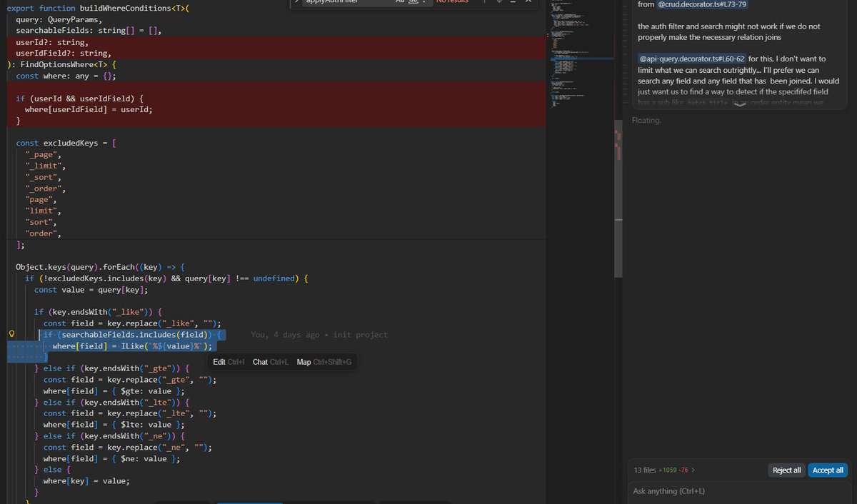Open the @crud.decorator.ts#L73-79 reference
The height and width of the screenshot is (504, 857).
click(702, 4)
